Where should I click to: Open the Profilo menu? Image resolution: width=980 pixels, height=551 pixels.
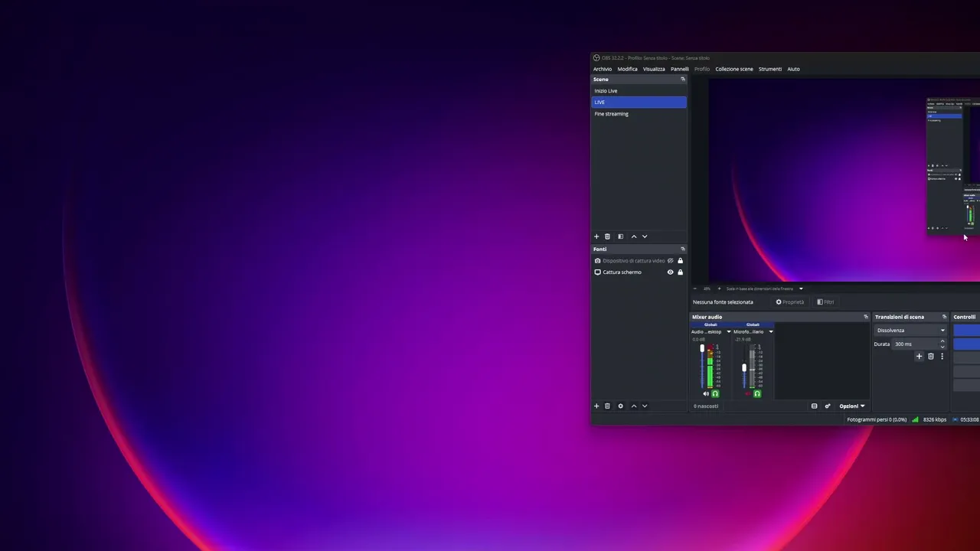(x=702, y=69)
